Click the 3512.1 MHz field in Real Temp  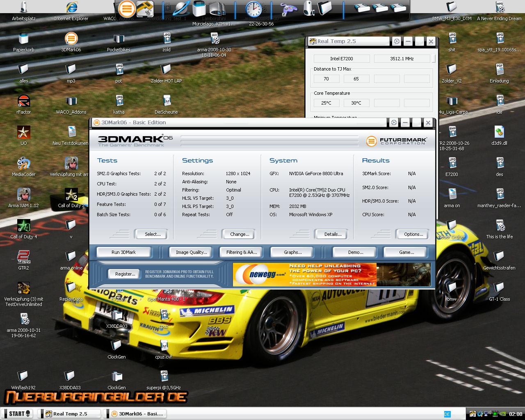(x=402, y=59)
